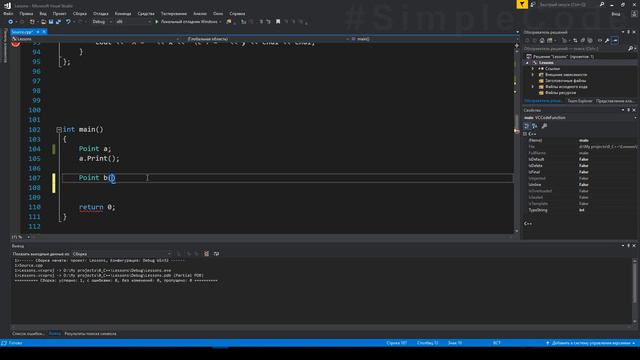This screenshot has height=360, width=640.
Task: Pin the Output panel with auto-hide pushpin
Action: point(629,246)
